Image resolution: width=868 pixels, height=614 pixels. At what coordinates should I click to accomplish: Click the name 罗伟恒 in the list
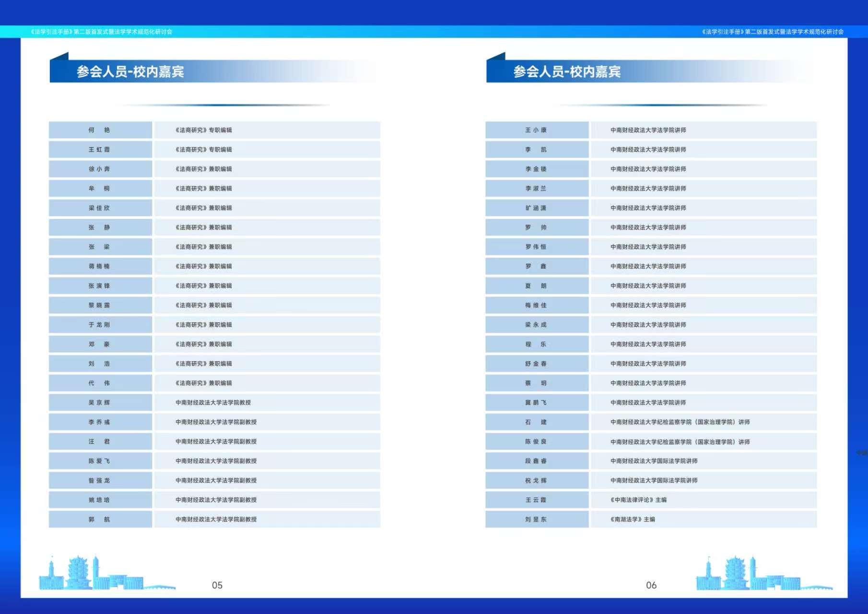pyautogui.click(x=536, y=247)
